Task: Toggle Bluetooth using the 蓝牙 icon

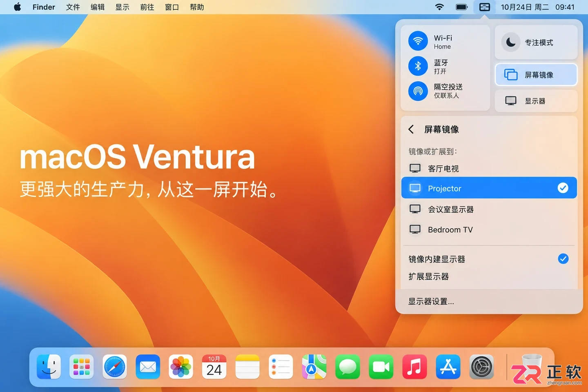Action: click(x=418, y=66)
